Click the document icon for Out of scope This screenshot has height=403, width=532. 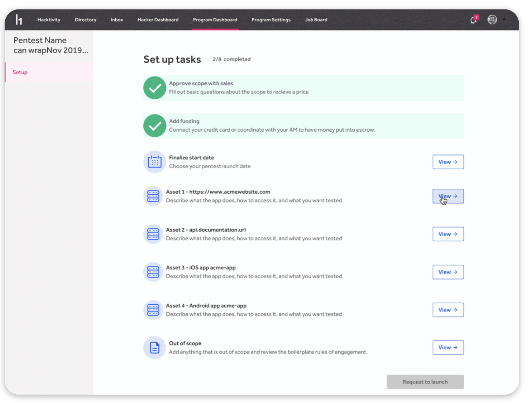click(x=155, y=347)
